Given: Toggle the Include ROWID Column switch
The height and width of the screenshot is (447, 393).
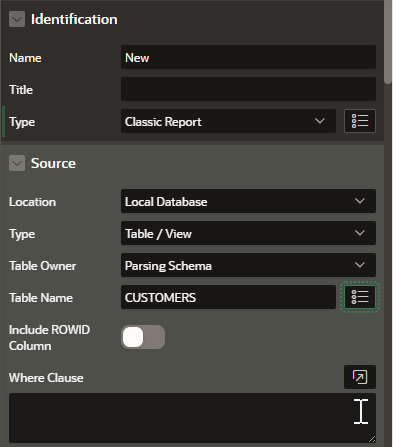Looking at the screenshot, I should pyautogui.click(x=143, y=337).
